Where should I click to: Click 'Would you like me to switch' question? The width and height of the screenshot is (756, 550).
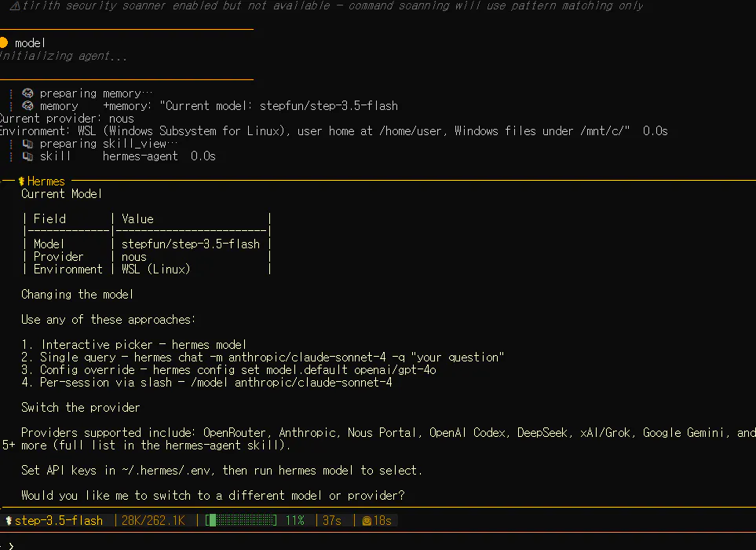point(213,496)
